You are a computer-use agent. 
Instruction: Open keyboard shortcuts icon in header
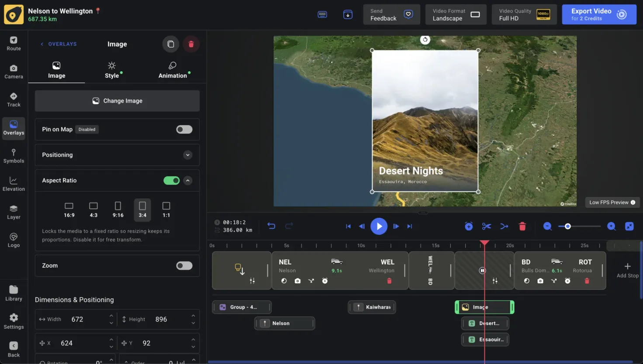(322, 14)
